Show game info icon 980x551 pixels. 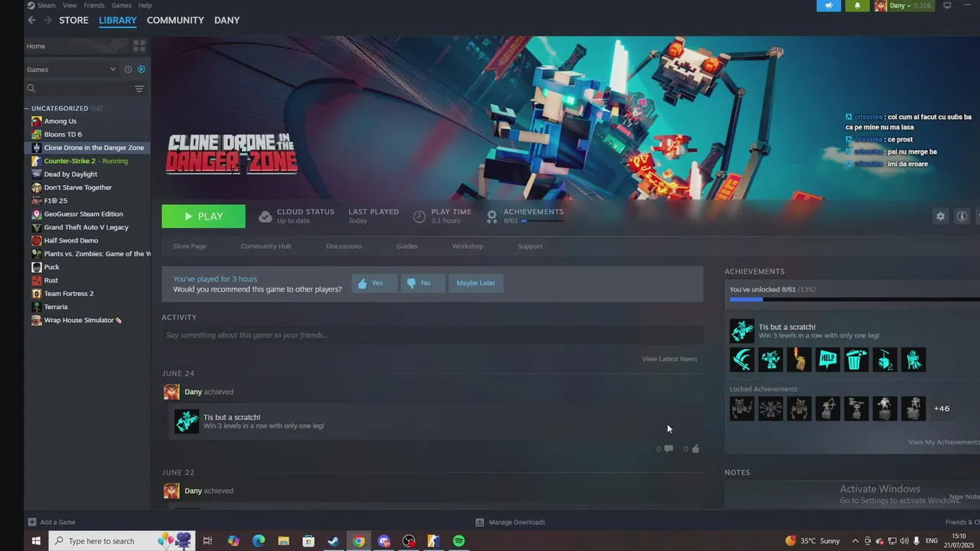pyautogui.click(x=962, y=217)
